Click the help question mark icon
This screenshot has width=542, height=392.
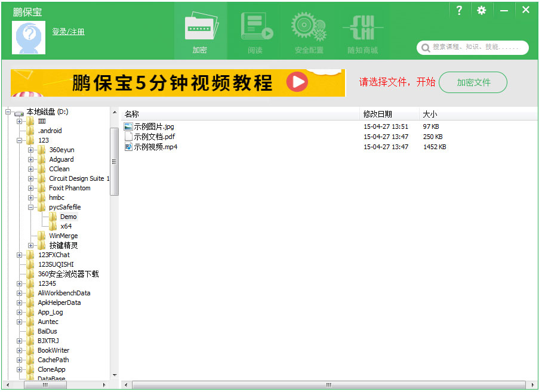click(x=459, y=10)
